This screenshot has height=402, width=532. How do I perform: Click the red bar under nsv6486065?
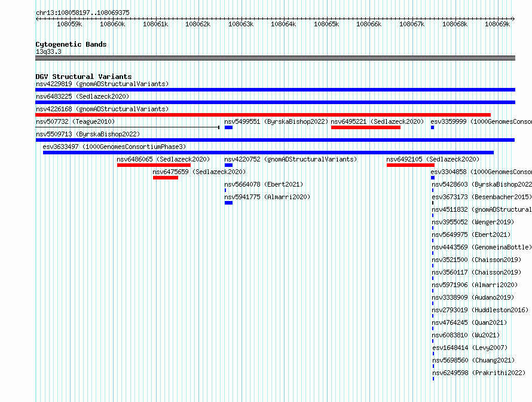(154, 165)
